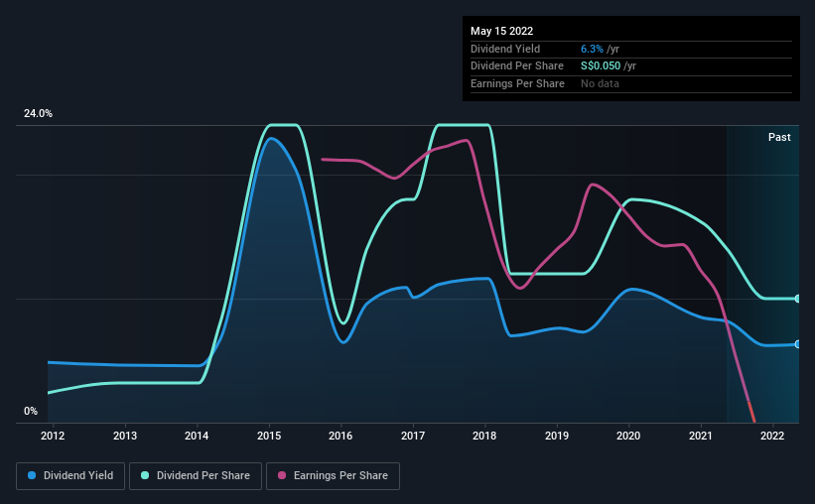Select the 2018 label on the x-axis
Screen dimensions: 815x504
484,436
